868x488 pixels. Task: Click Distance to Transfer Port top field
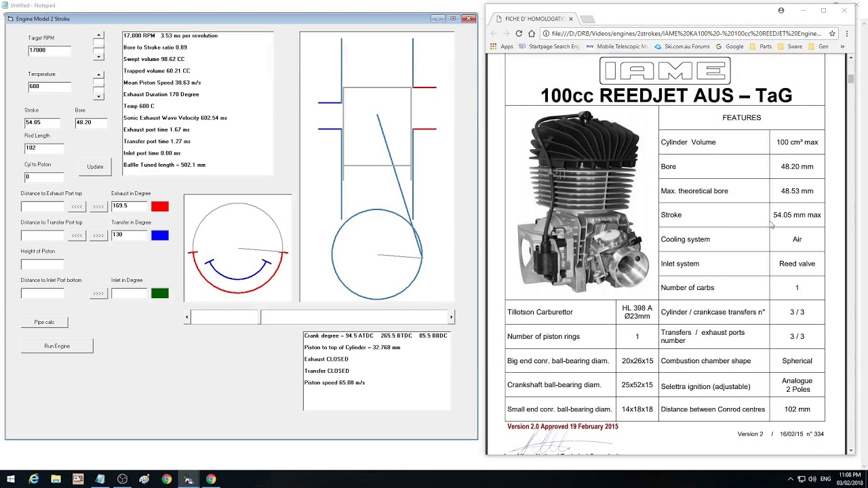coord(42,235)
